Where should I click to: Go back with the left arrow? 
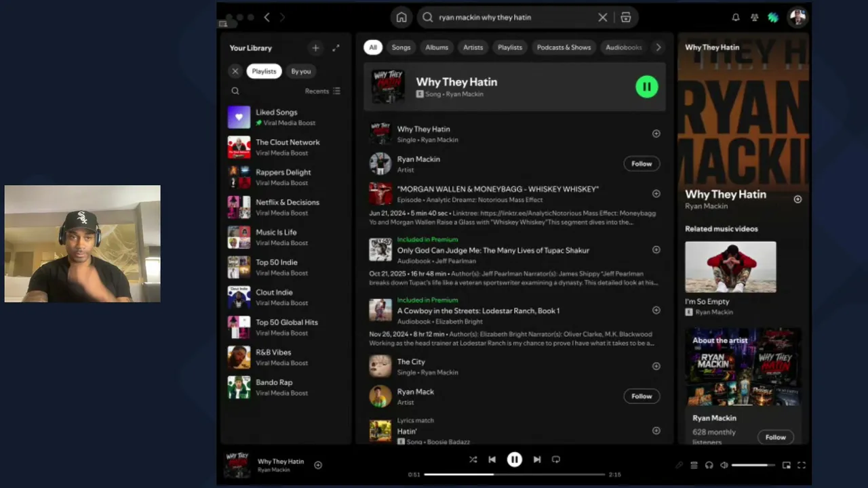click(267, 18)
